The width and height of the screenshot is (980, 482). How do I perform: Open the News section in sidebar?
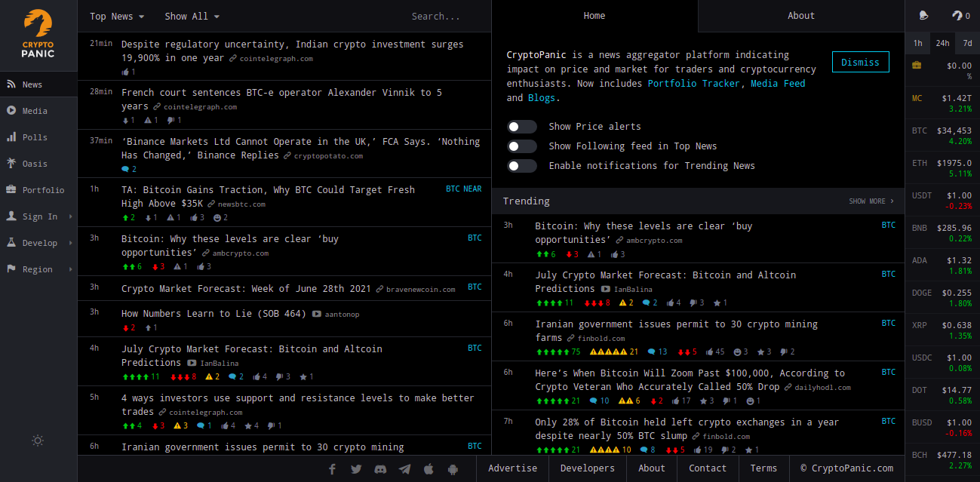coord(38,84)
